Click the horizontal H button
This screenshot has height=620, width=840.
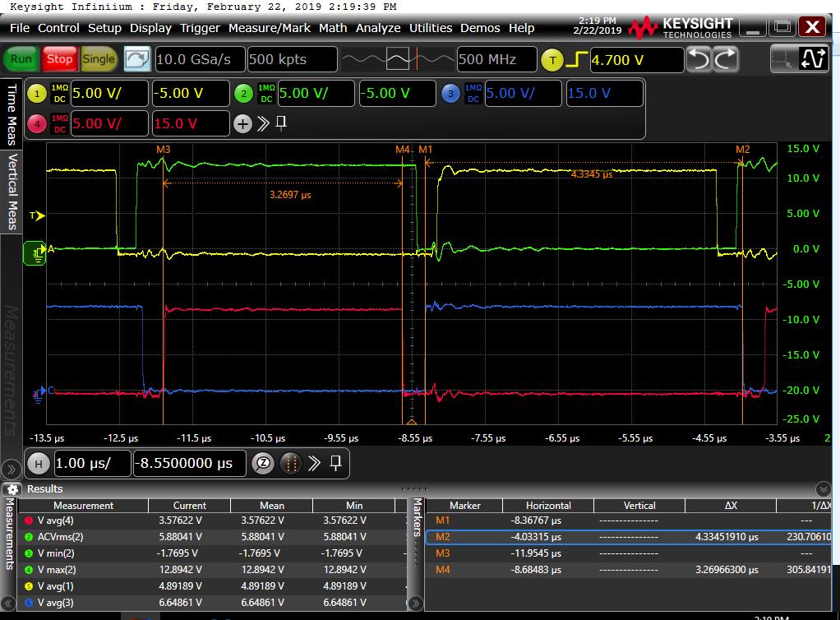[38, 464]
